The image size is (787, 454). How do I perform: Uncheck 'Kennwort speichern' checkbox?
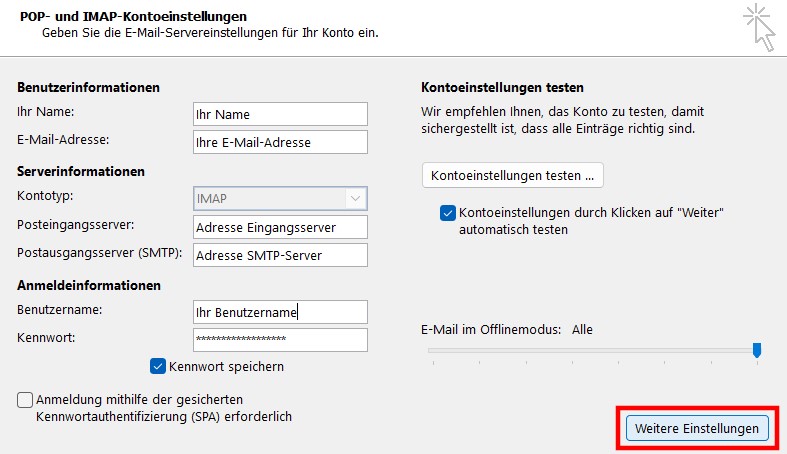pyautogui.click(x=158, y=366)
